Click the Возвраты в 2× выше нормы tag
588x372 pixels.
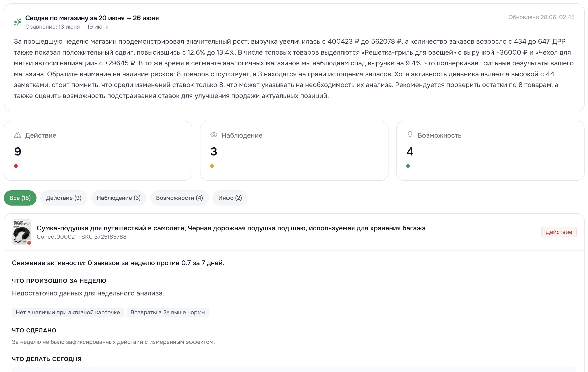(x=168, y=312)
